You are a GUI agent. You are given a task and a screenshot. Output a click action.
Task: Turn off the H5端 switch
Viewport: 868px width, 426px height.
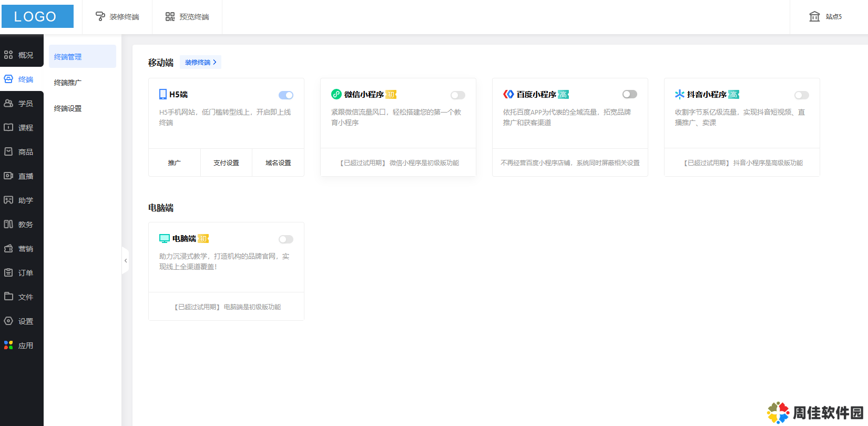tap(286, 95)
